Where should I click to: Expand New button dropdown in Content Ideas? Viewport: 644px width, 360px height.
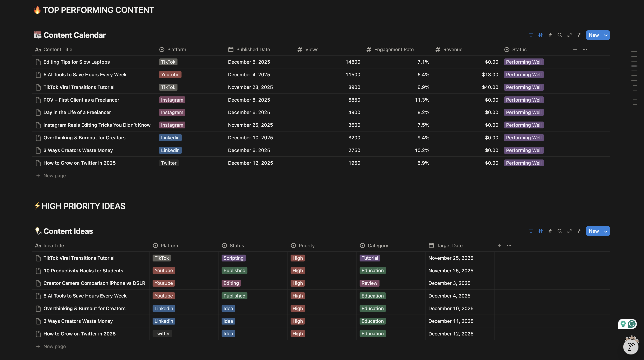605,231
